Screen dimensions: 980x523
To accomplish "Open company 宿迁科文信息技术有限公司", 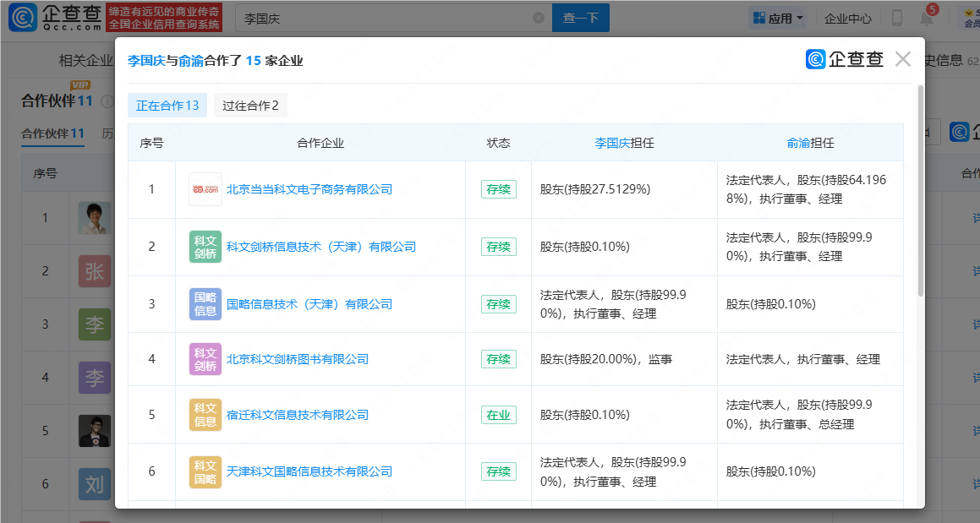I will click(298, 415).
